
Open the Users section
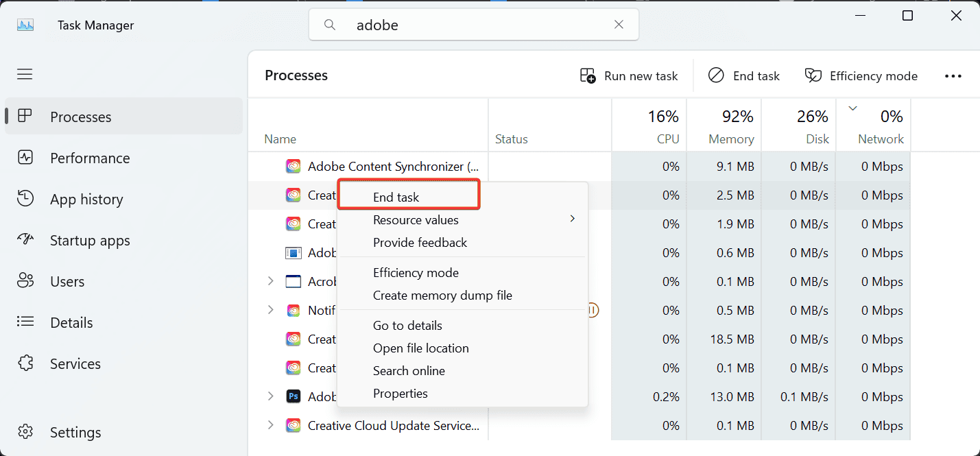[x=67, y=281]
